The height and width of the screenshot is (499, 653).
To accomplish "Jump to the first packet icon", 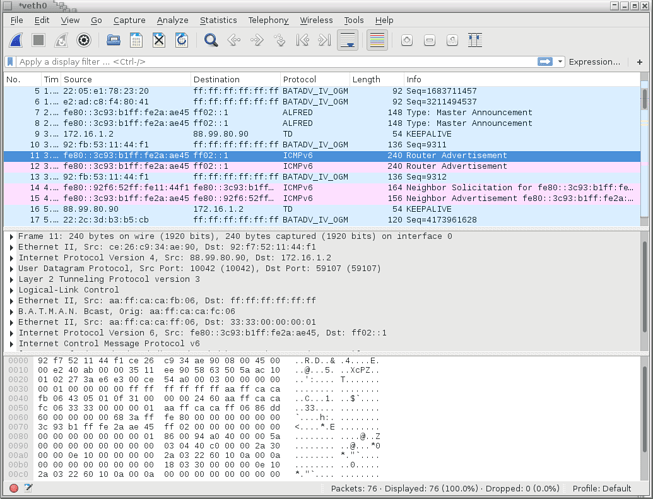I will (302, 40).
